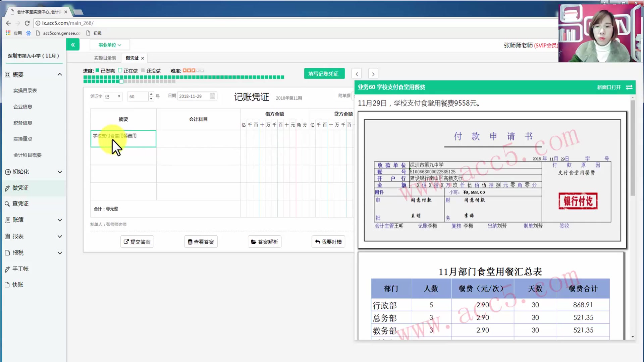Switch to the 实操目录表 tab
This screenshot has width=644, height=362.
[105, 58]
